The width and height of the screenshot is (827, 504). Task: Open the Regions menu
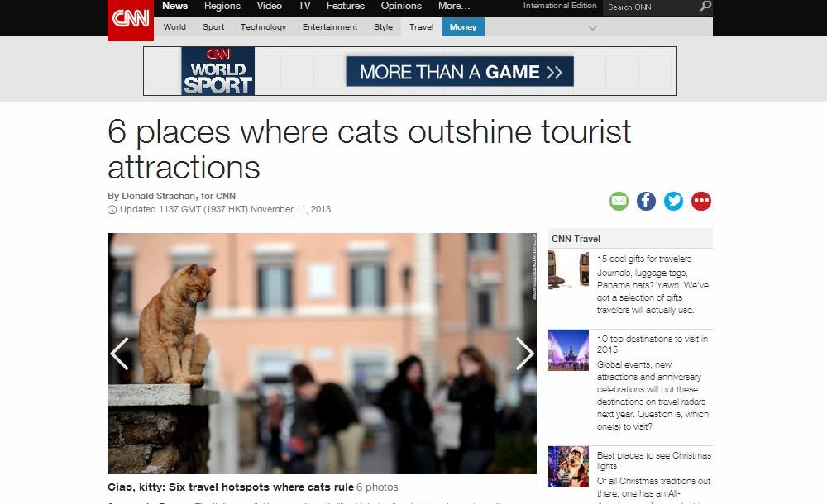click(x=222, y=7)
